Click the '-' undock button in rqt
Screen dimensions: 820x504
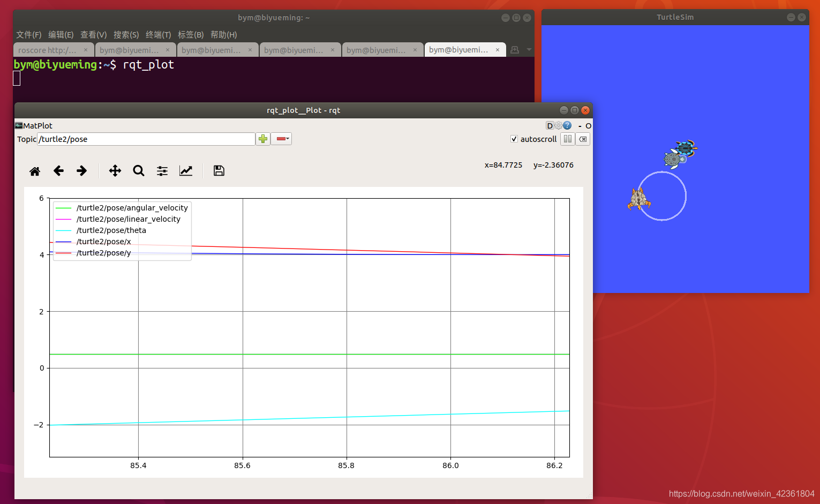point(580,126)
